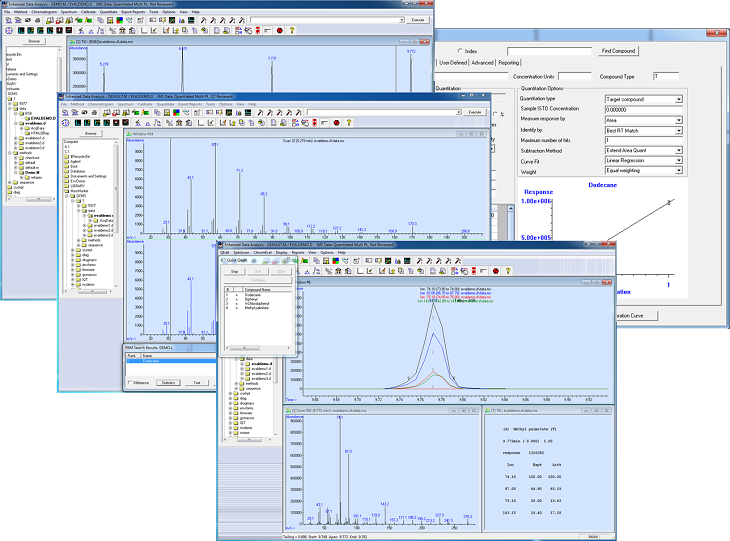The width and height of the screenshot is (730, 541).
Task: Select the Index radio button
Action: click(x=459, y=51)
